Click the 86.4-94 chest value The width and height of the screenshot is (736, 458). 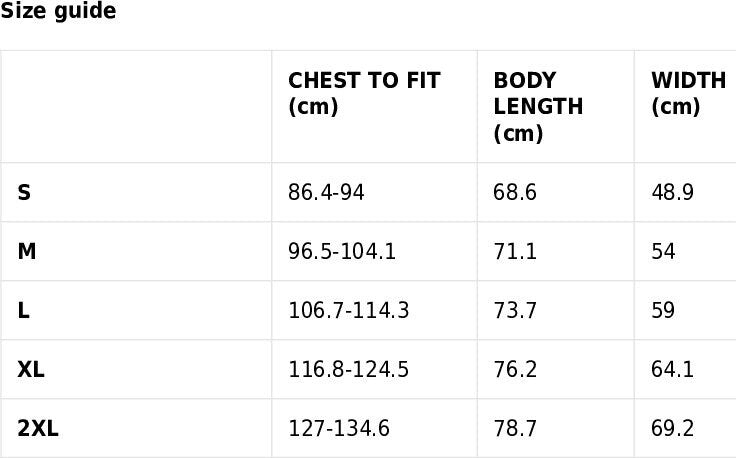(326, 192)
